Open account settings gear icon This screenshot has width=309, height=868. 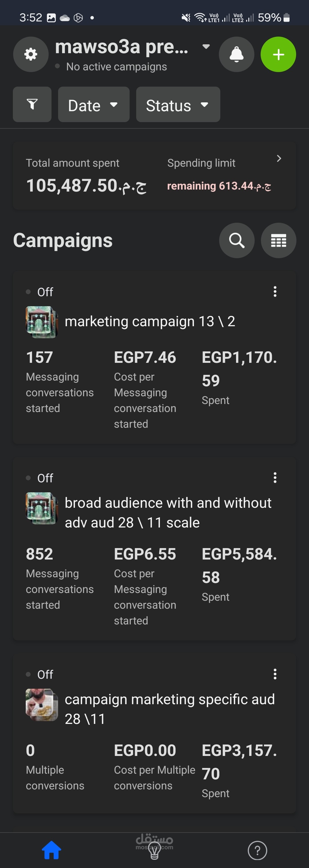pos(31,54)
